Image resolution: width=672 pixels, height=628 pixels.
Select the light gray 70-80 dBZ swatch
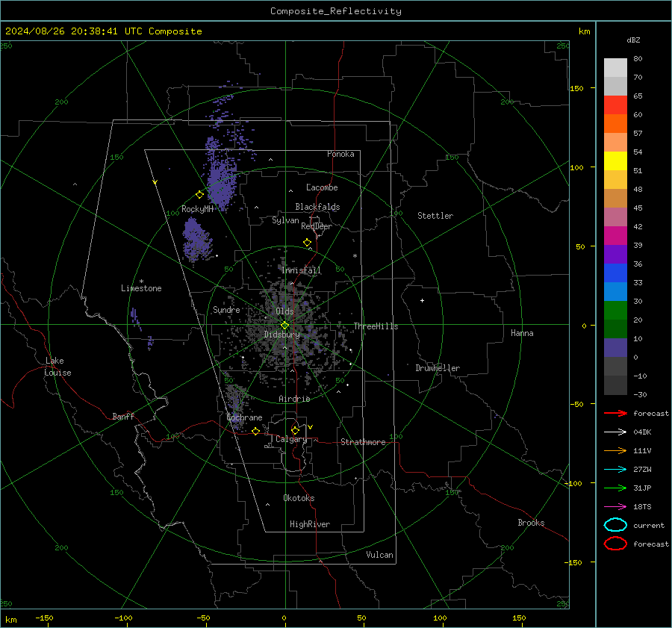tap(615, 68)
